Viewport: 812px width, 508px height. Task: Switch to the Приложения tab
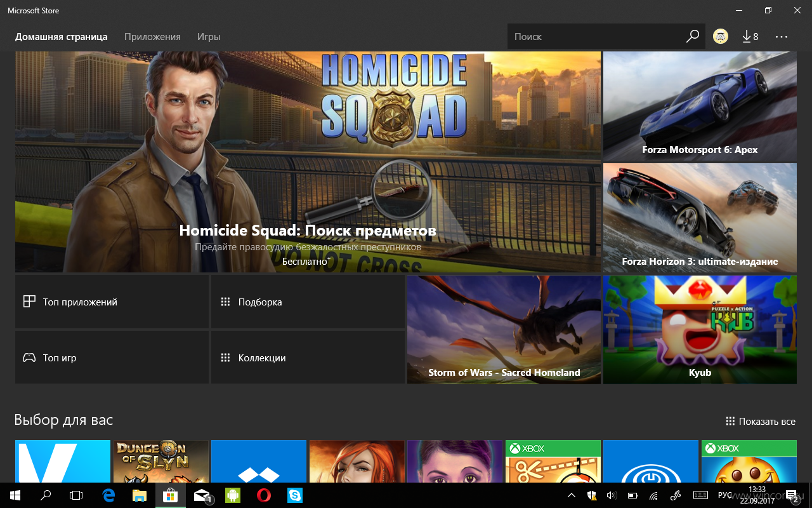click(x=152, y=37)
